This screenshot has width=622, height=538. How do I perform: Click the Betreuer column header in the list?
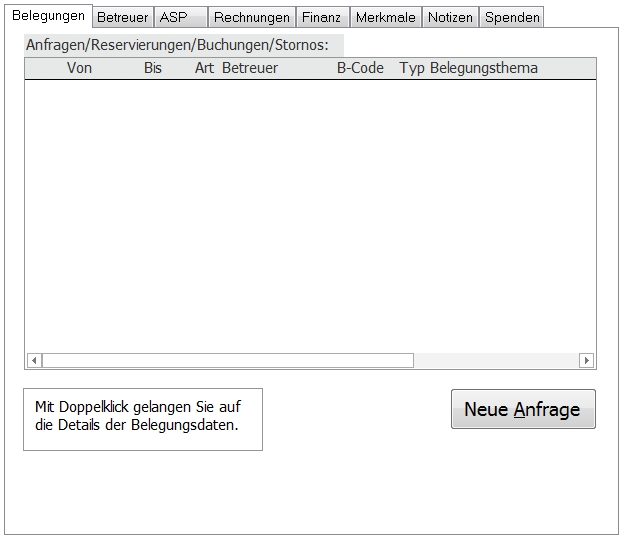click(250, 68)
